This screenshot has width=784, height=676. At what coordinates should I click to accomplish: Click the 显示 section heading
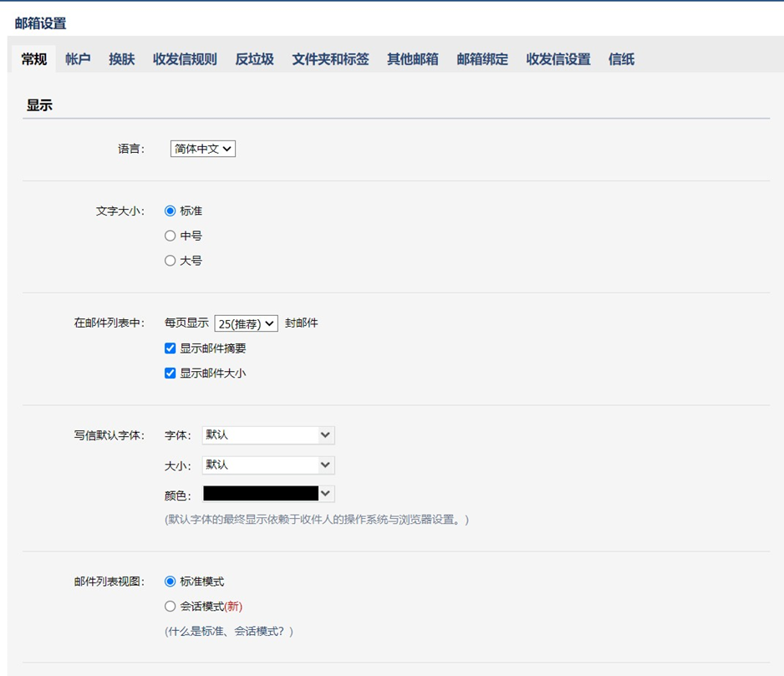pos(39,105)
